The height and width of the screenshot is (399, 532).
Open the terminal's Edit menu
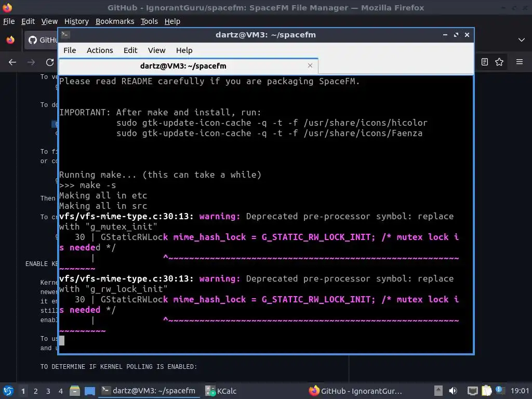tap(130, 50)
